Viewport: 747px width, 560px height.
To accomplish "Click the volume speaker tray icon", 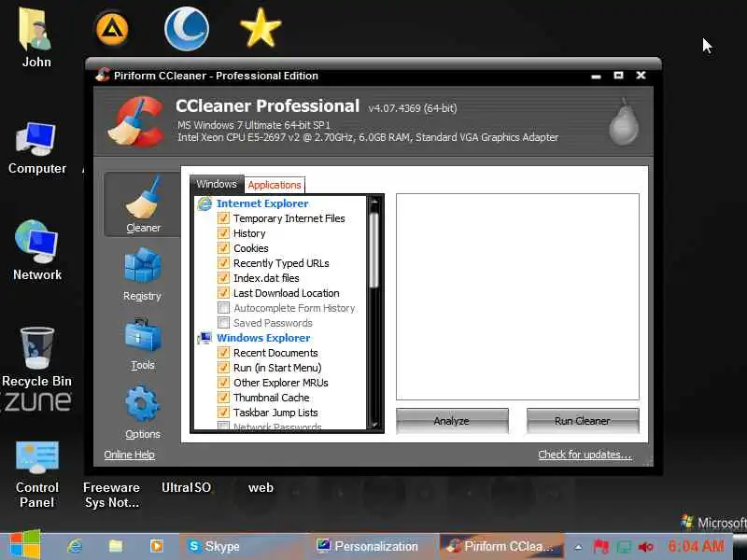I will tap(645, 547).
